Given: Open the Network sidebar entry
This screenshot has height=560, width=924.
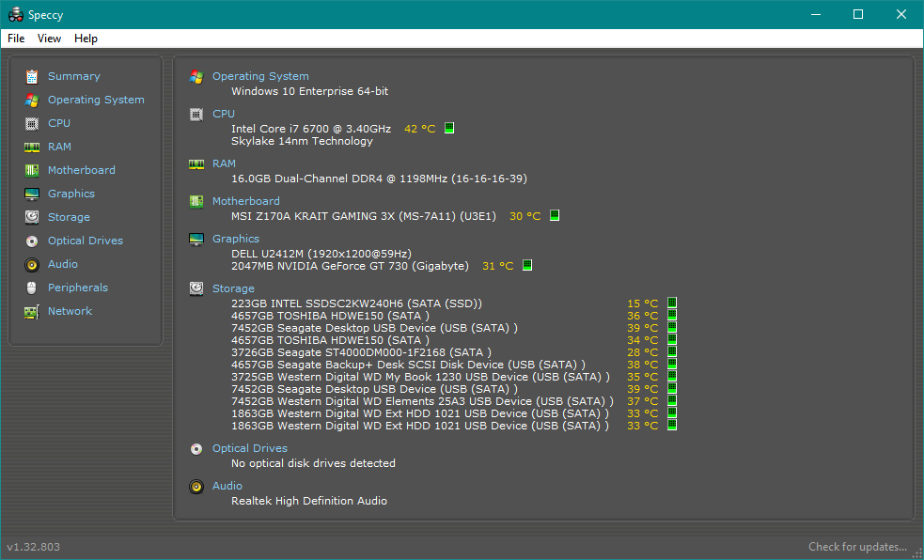Looking at the screenshot, I should tap(70, 311).
